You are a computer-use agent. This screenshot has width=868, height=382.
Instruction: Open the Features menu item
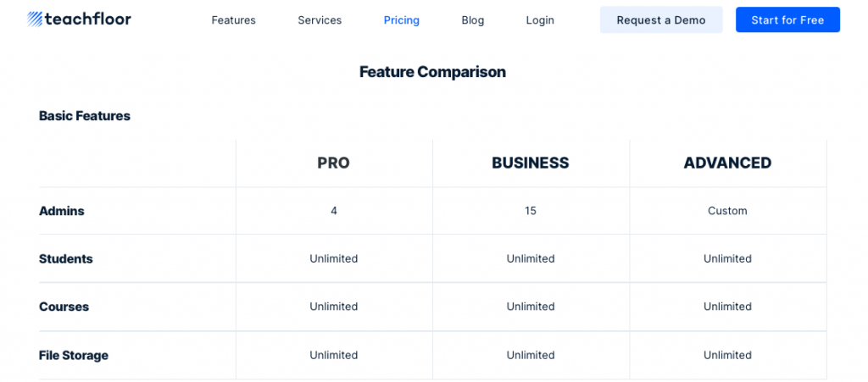(233, 20)
